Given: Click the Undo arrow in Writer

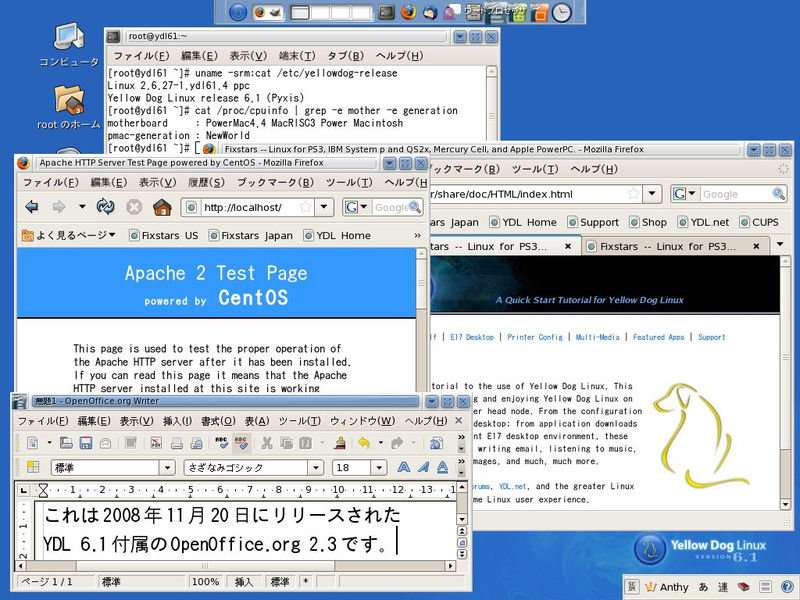Looking at the screenshot, I should [364, 443].
